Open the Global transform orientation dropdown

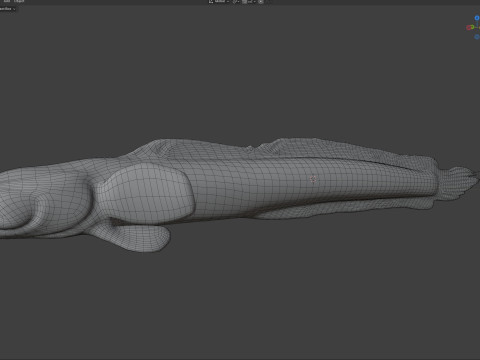(x=219, y=1)
